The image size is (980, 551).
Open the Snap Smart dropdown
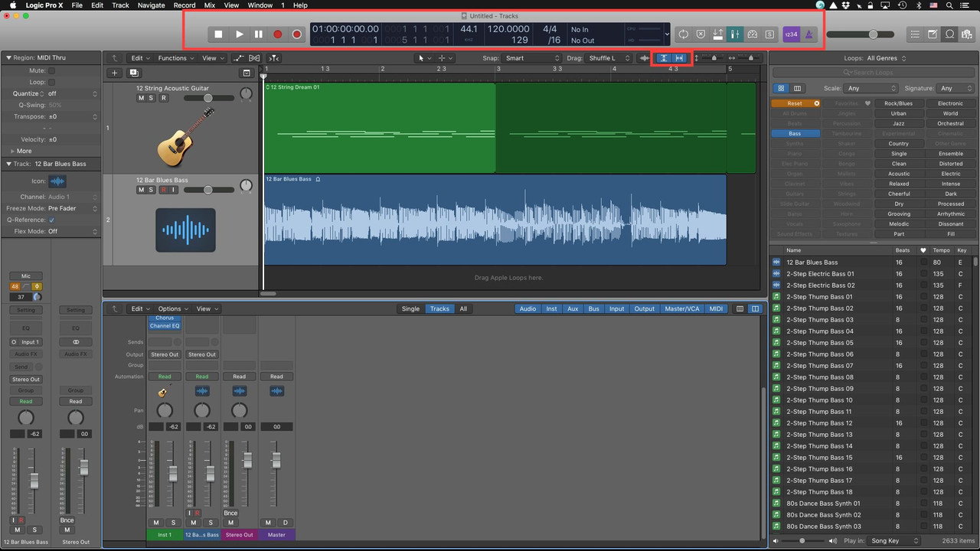533,58
